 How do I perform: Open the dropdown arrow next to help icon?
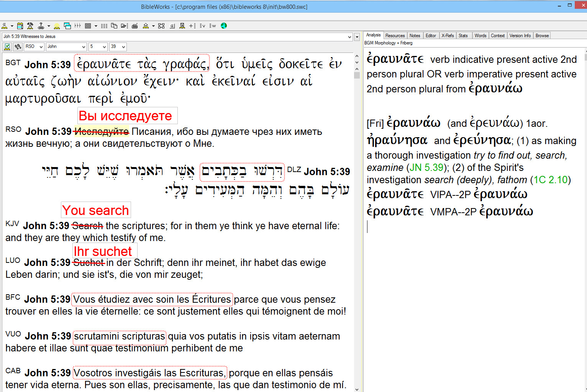[x=49, y=26]
